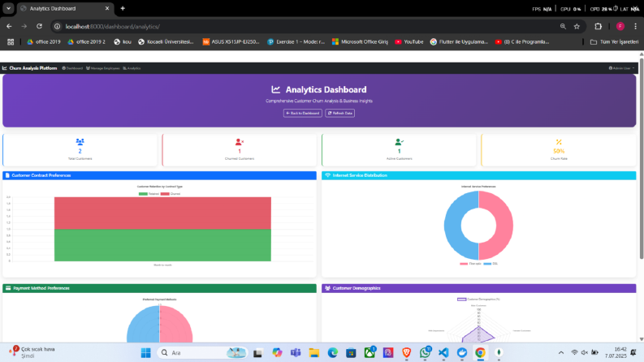The height and width of the screenshot is (362, 644).
Task: Open a new browser tab
Action: pos(123,8)
